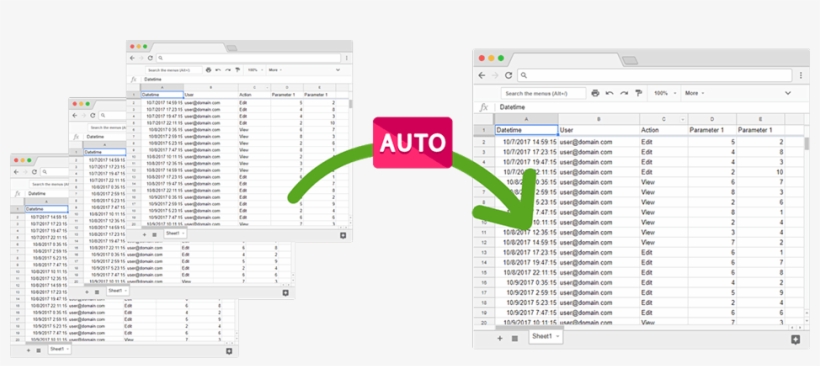Click Explore icon in the bottom-left window
The image size is (820, 366).
pyautogui.click(x=229, y=351)
